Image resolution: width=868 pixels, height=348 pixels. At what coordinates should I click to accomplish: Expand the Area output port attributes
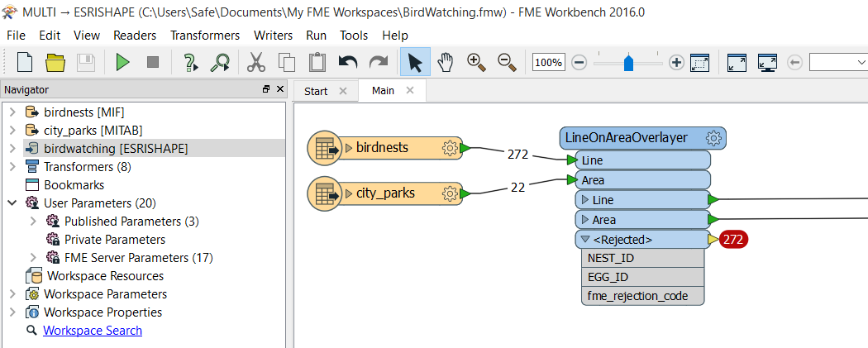pyautogui.click(x=585, y=220)
